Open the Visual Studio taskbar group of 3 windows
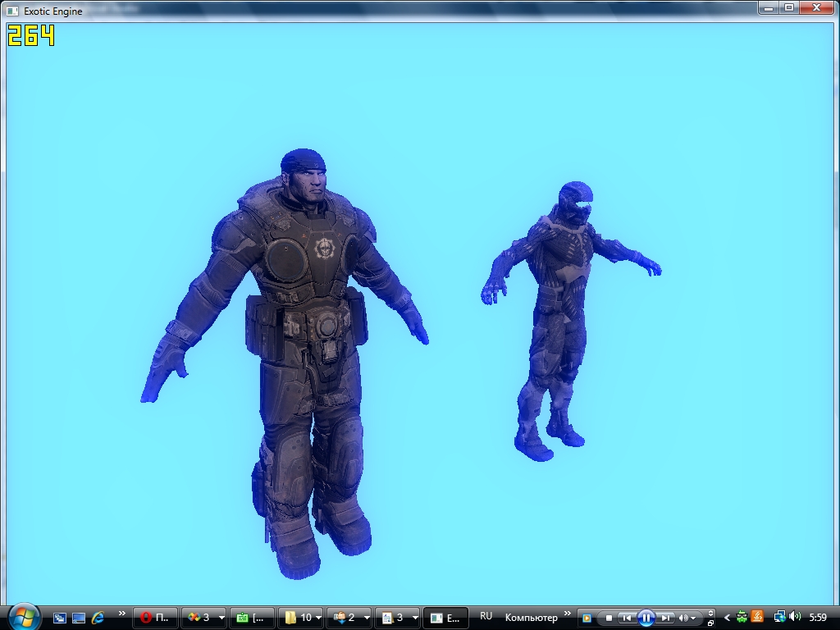This screenshot has height=630, width=840. pyautogui.click(x=204, y=618)
